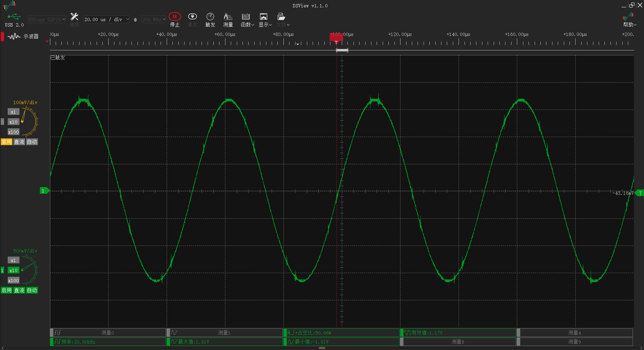Select x10 probe for channel 0

13,122
